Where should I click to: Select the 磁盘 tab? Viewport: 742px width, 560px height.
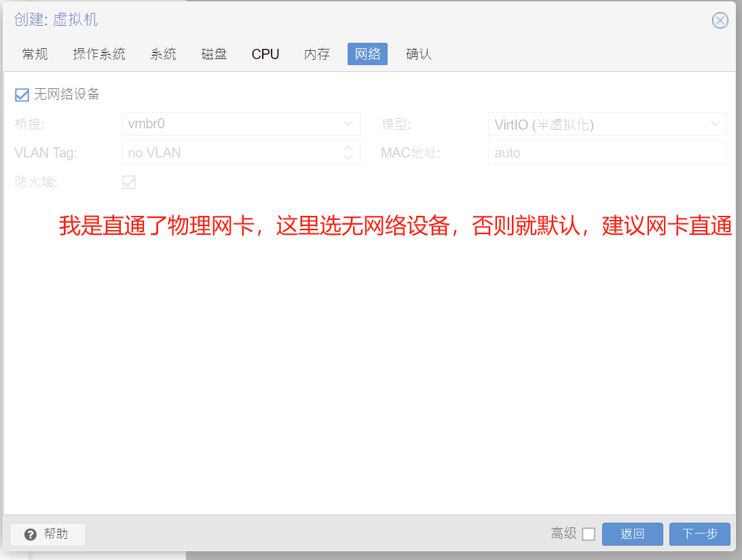point(214,54)
